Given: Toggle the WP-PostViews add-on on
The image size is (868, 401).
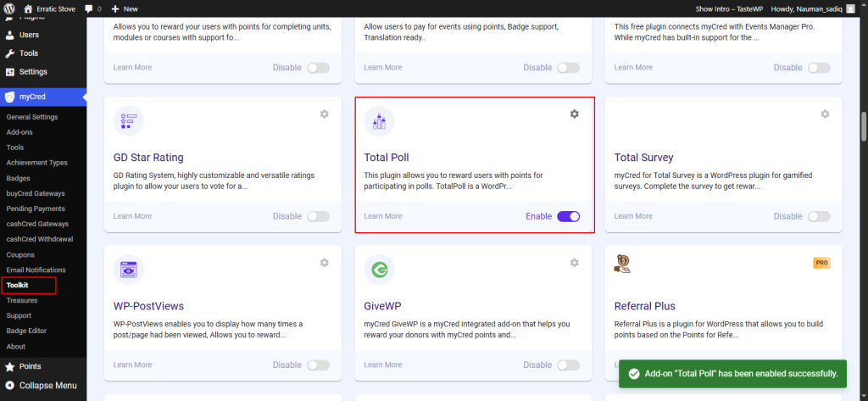Looking at the screenshot, I should (318, 365).
